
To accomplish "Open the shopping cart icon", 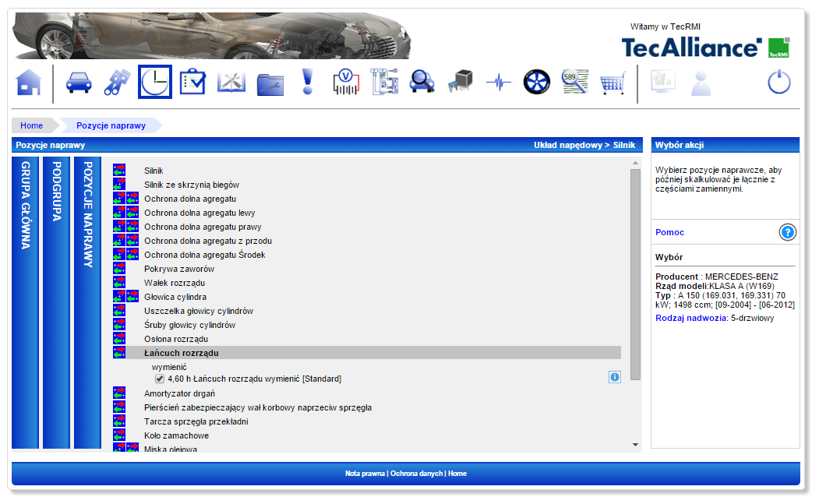I will (612, 83).
